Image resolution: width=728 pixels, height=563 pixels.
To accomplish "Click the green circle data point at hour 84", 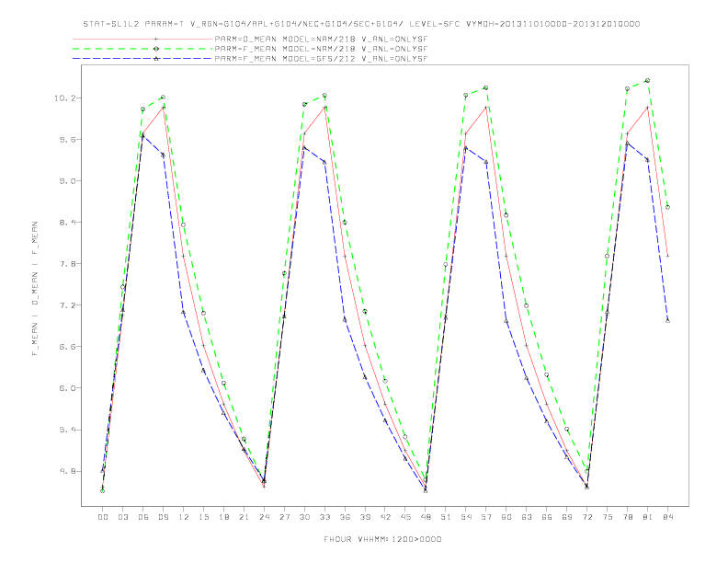I will pos(667,207).
